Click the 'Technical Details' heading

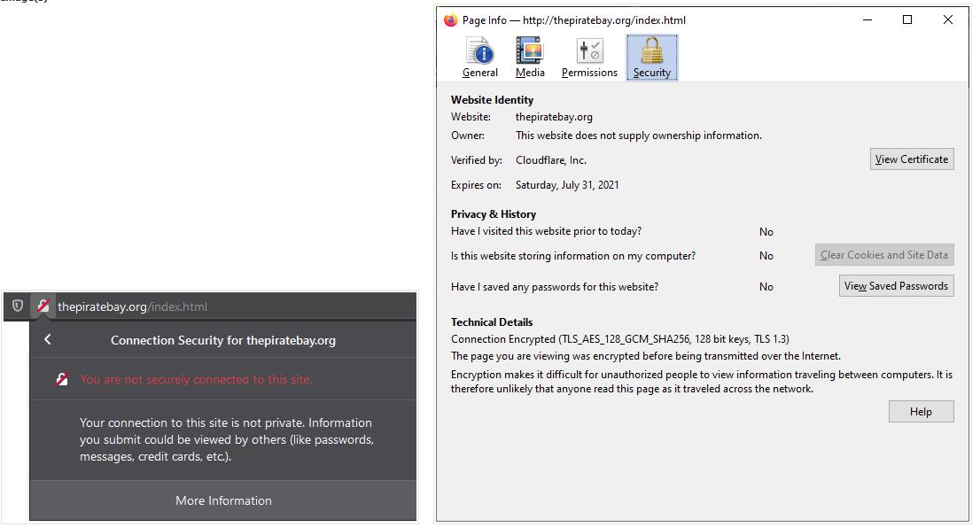click(492, 322)
